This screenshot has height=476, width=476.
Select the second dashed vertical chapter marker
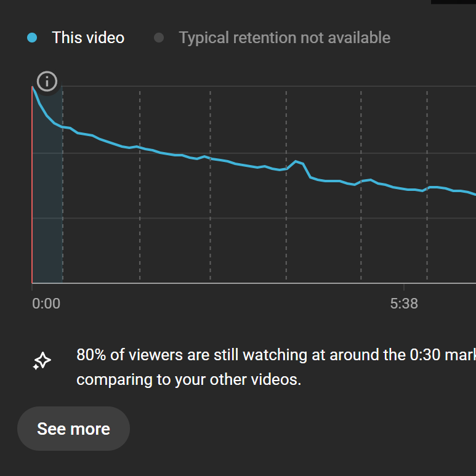(140, 185)
